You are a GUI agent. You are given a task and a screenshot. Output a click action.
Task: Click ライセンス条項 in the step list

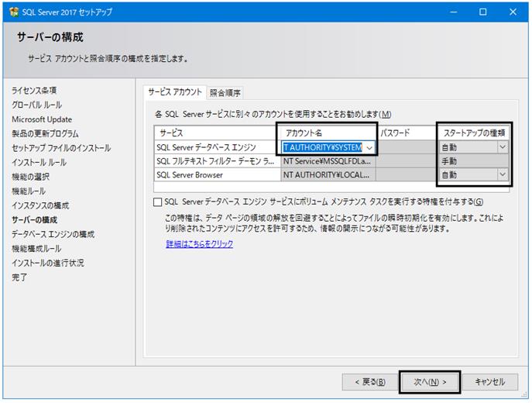(x=34, y=91)
